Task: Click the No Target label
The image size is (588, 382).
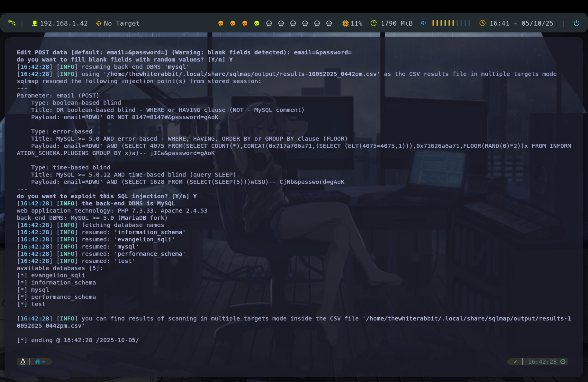Action: 122,23
